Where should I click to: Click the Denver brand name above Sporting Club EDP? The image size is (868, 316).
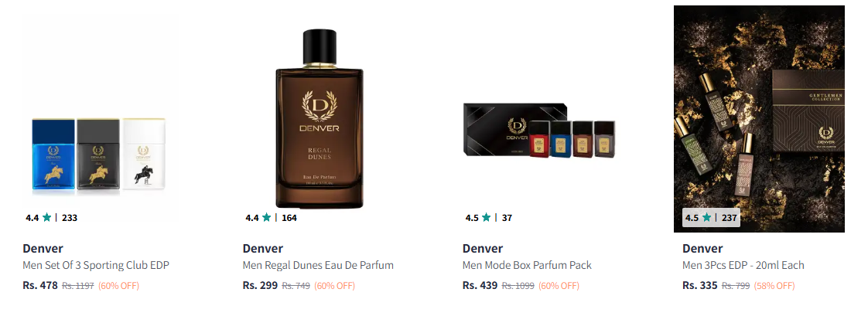tap(43, 249)
